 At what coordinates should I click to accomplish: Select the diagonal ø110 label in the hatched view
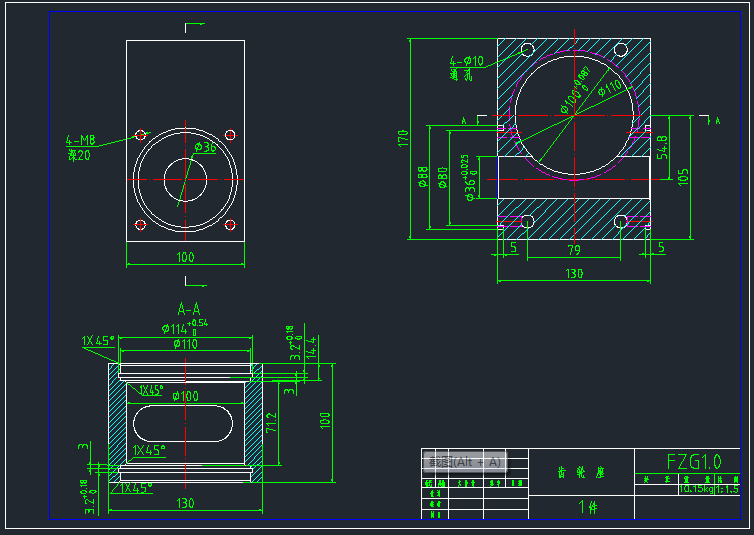tap(609, 88)
